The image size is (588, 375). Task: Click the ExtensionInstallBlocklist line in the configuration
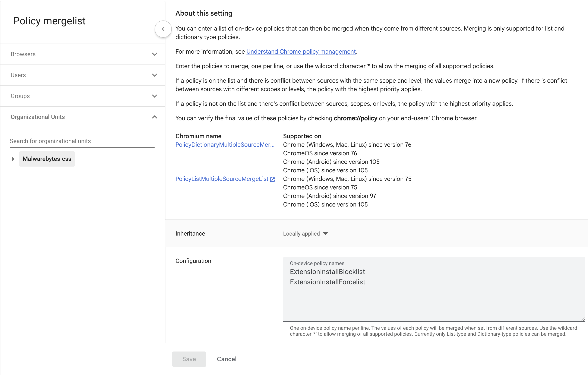pyautogui.click(x=327, y=272)
